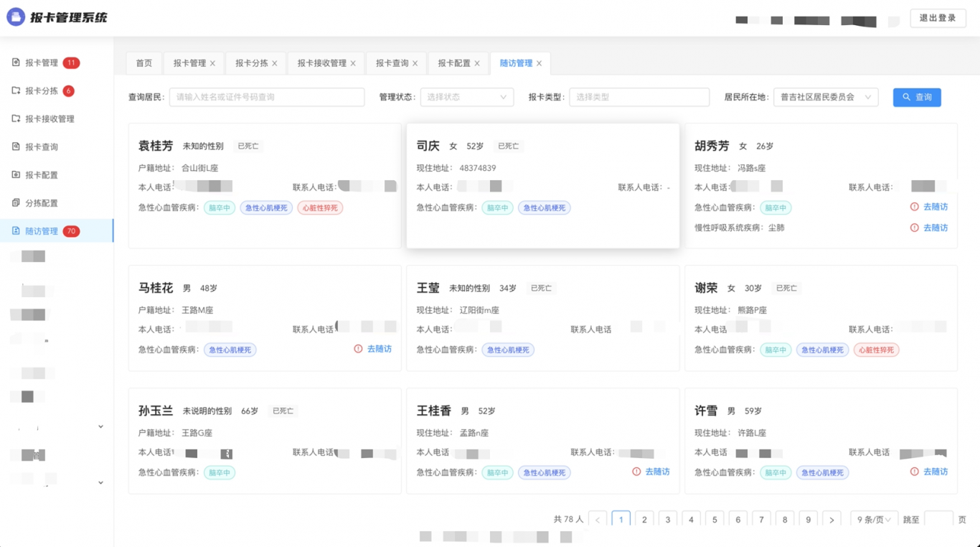Click 去随访 on 马桂花's card
980x547 pixels.
(380, 349)
